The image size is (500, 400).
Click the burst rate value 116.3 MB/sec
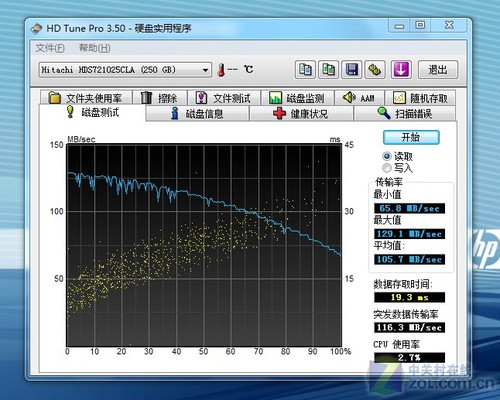410,327
